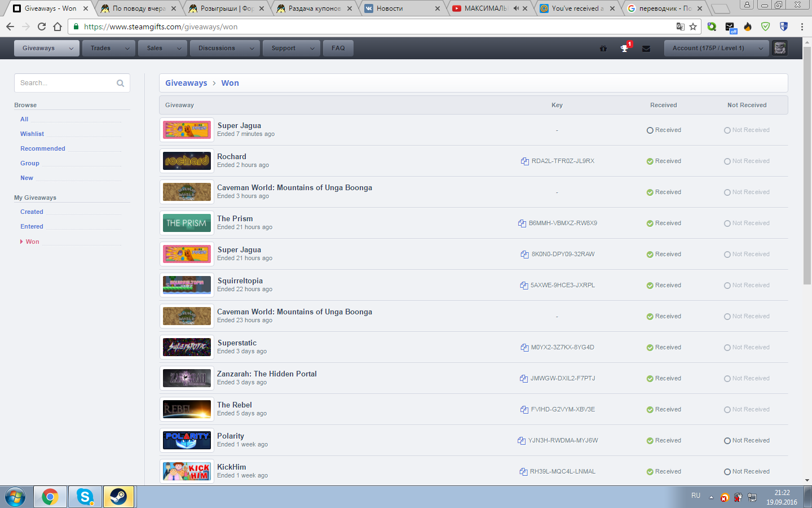Expand the Trades dropdown arrow
The width and height of the screenshot is (812, 508).
127,49
